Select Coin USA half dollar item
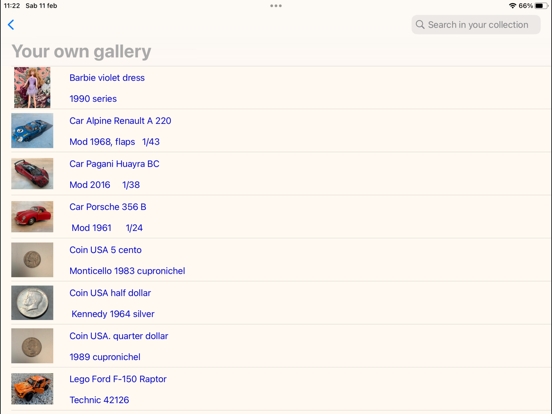The width and height of the screenshot is (552, 414). (281, 303)
